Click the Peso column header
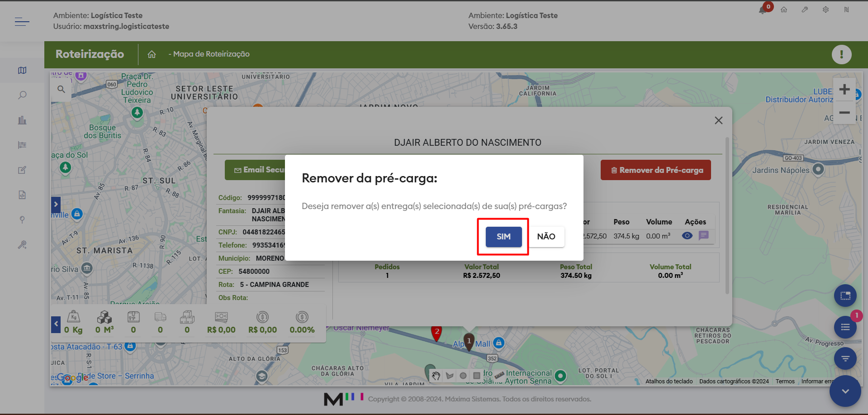This screenshot has width=868, height=415. pos(621,222)
